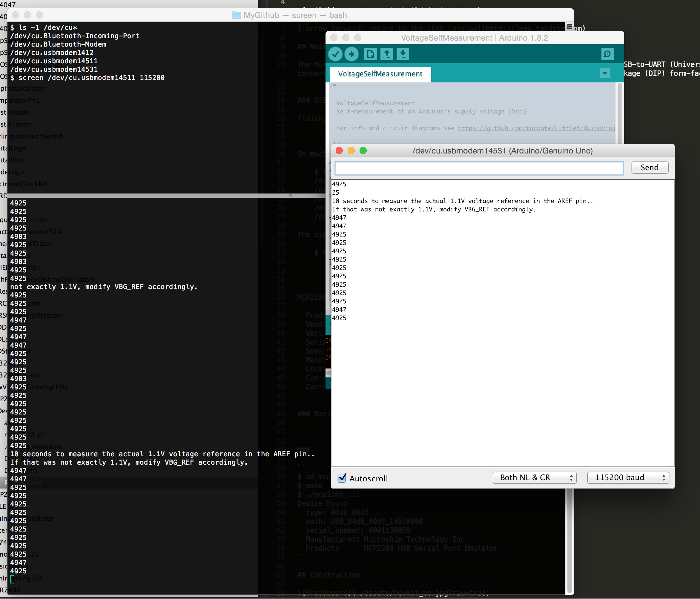Click the green cursor block in terminal
Viewport: 700px width, 599px height.
click(x=12, y=579)
